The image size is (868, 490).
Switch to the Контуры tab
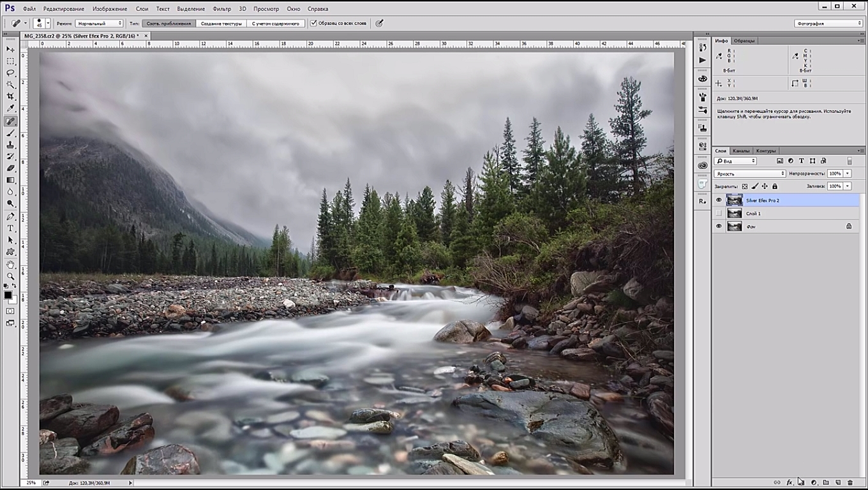click(x=766, y=151)
